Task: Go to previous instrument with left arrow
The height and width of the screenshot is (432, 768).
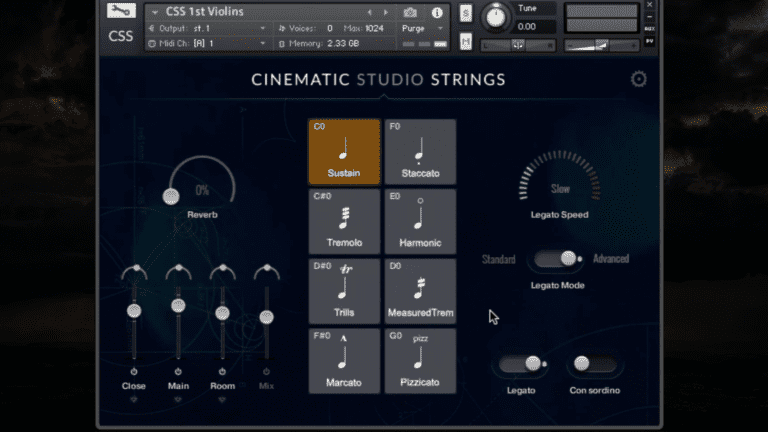Action: 370,12
